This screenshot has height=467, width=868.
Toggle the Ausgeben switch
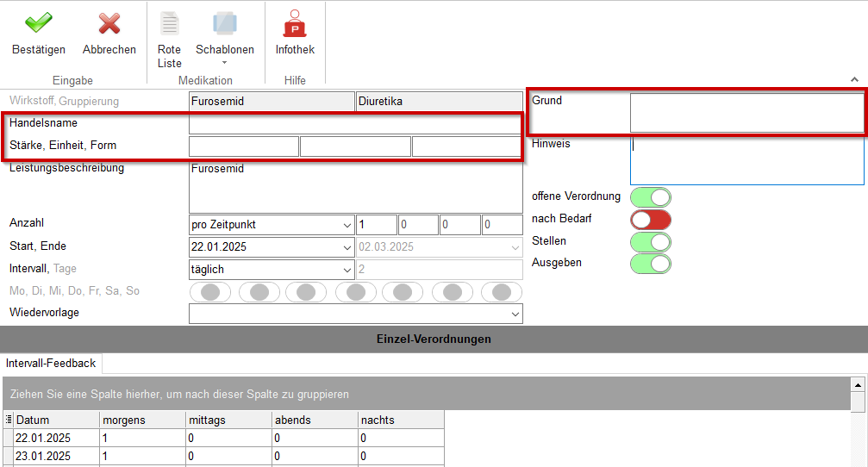pos(650,263)
